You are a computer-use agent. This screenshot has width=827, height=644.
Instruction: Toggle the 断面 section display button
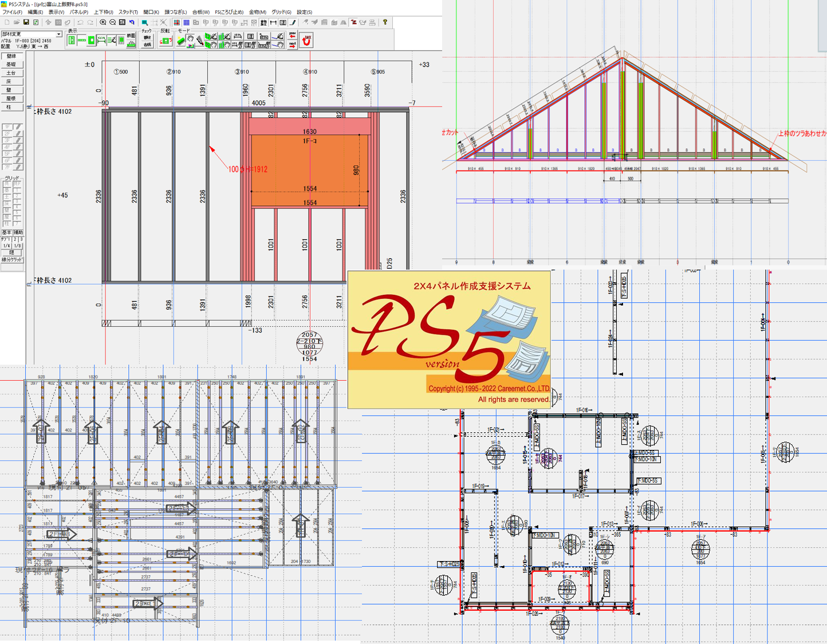click(131, 35)
